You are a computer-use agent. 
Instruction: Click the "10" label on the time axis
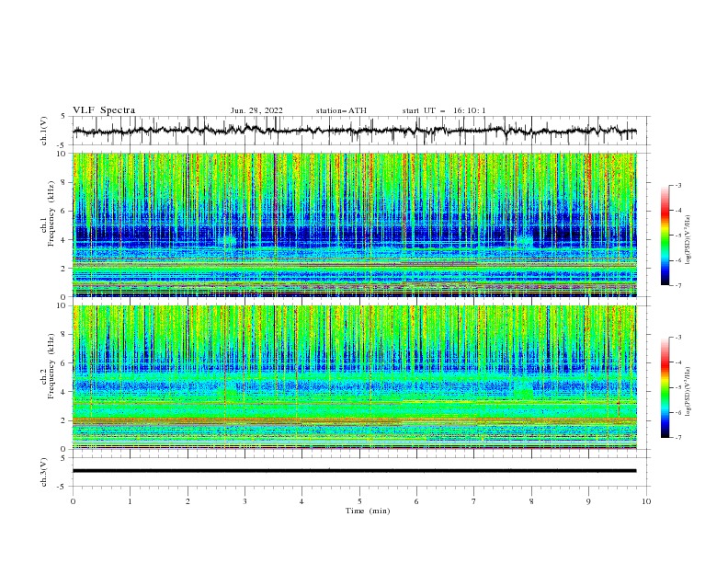(646, 501)
